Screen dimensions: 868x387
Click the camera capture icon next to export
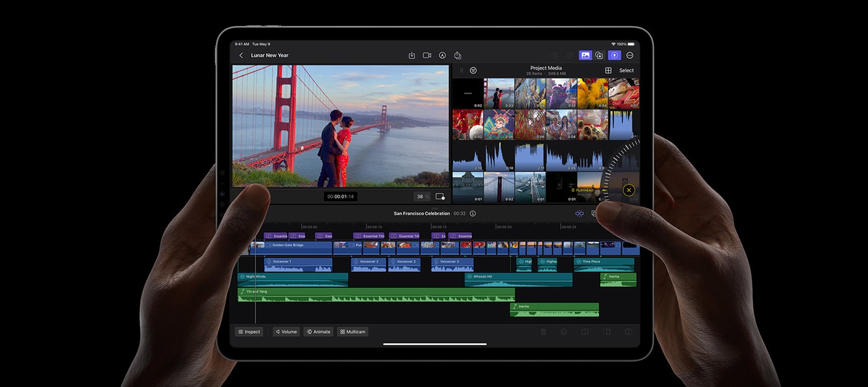point(427,54)
